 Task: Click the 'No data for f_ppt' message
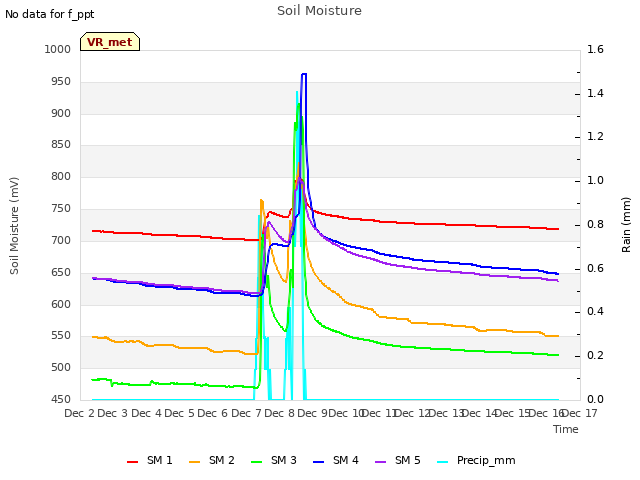pyautogui.click(x=50, y=15)
